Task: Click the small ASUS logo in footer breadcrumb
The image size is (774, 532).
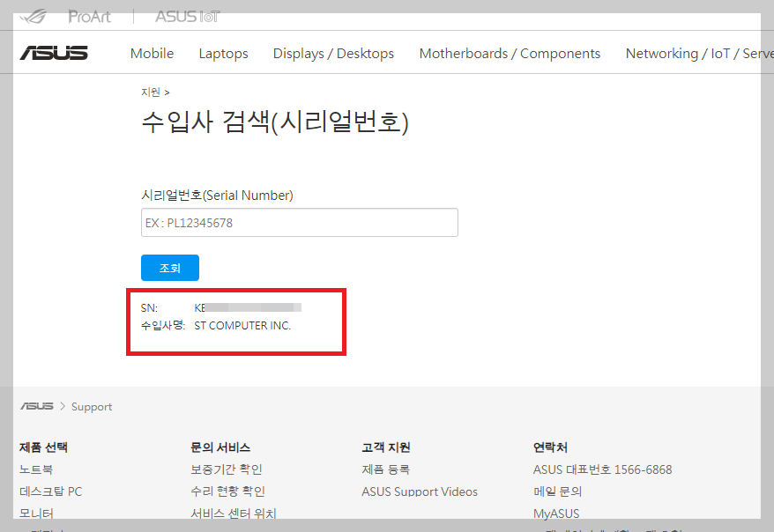Action: pos(37,406)
